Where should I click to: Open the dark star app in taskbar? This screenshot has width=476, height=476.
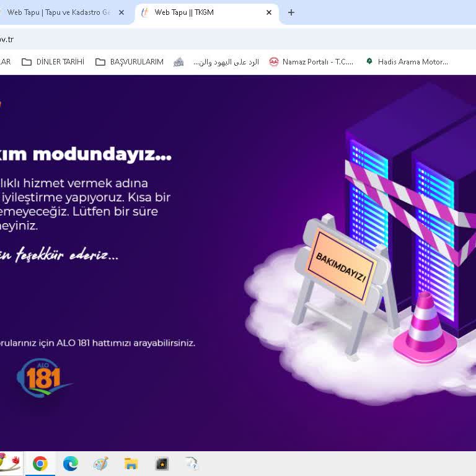click(x=162, y=464)
